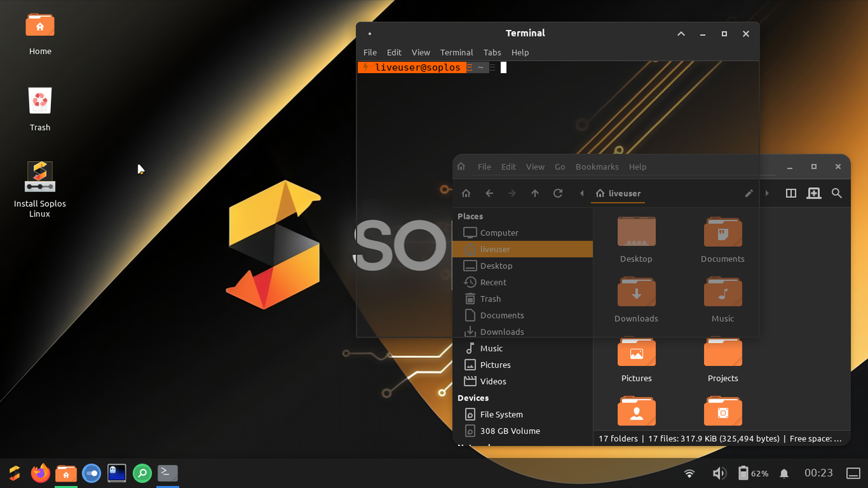
Task: Click the status bar text "17 folders"
Action: 618,439
